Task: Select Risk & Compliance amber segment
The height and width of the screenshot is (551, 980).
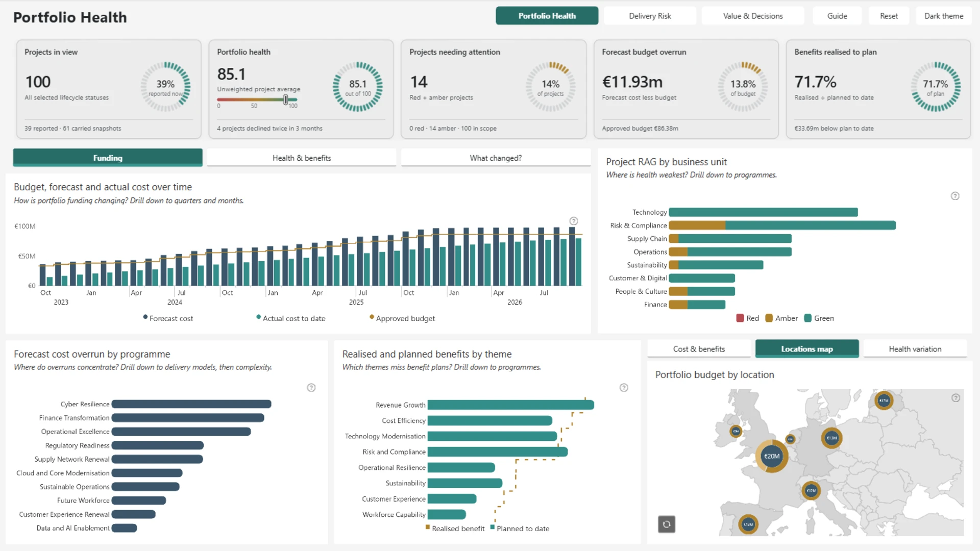Action: pos(697,226)
